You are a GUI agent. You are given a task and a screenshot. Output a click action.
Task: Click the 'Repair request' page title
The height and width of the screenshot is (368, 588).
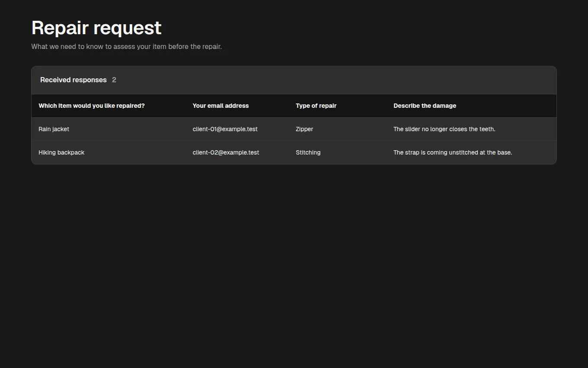96,28
